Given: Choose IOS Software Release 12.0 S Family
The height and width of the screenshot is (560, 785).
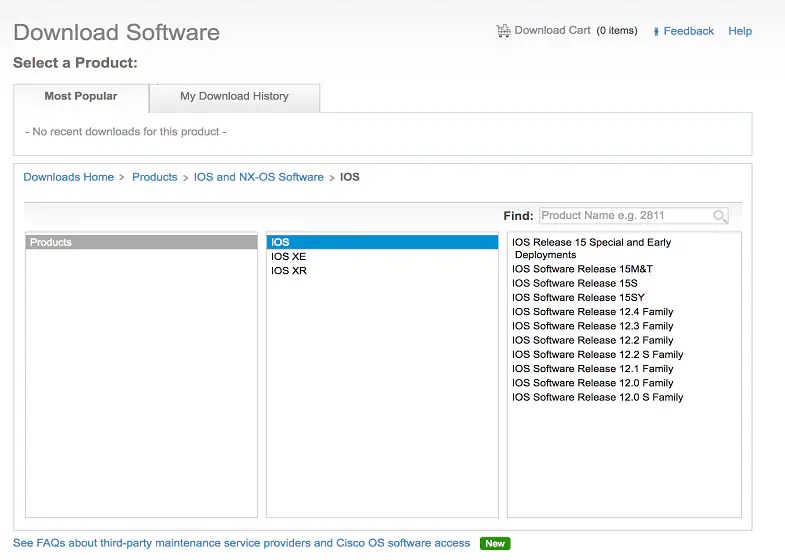Looking at the screenshot, I should (x=597, y=397).
